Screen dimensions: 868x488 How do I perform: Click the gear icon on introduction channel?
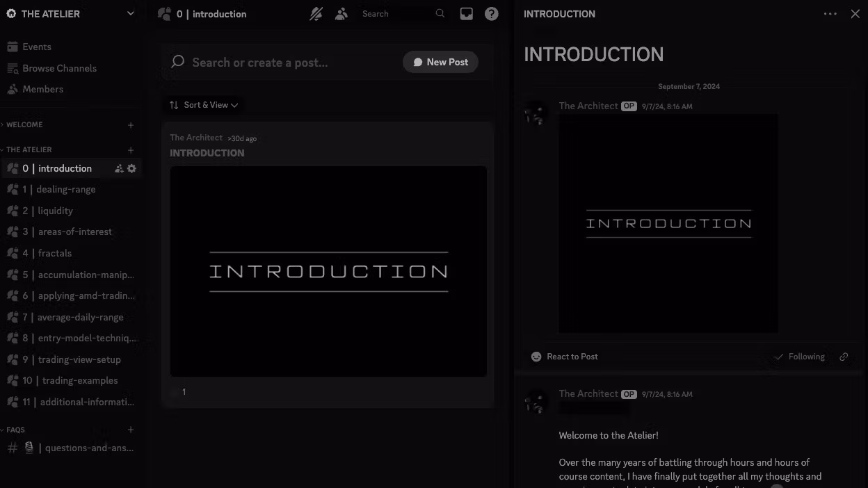click(131, 168)
